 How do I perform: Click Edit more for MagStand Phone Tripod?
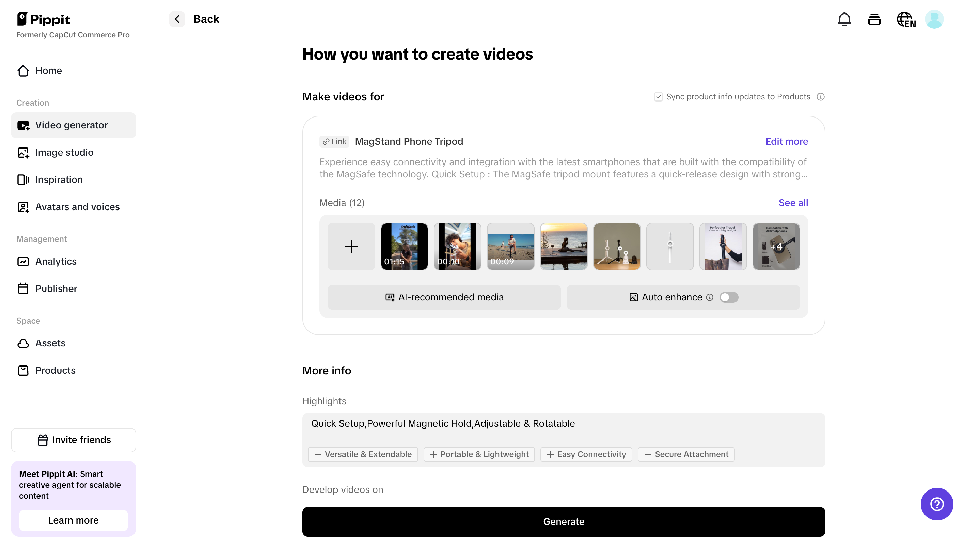(786, 141)
